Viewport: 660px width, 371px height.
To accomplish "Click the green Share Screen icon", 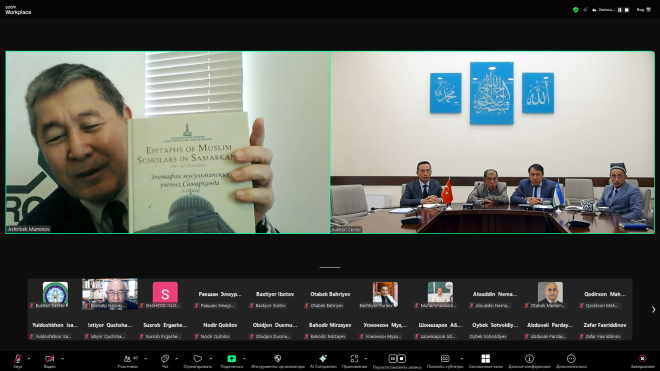I will pyautogui.click(x=232, y=359).
